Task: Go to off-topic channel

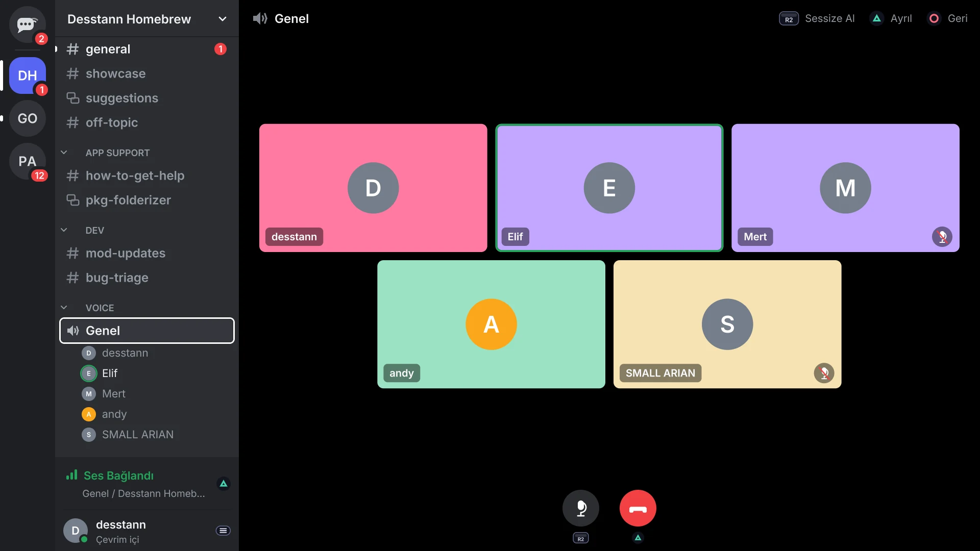Action: (x=147, y=122)
